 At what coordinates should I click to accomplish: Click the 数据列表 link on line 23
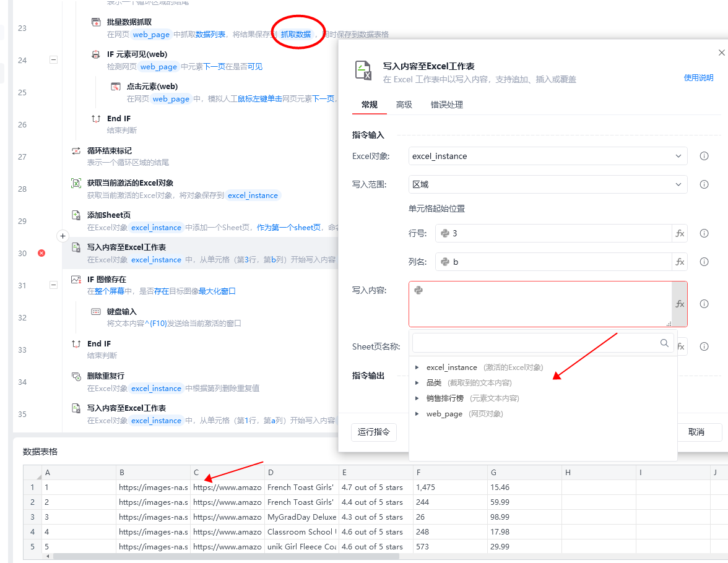[210, 35]
